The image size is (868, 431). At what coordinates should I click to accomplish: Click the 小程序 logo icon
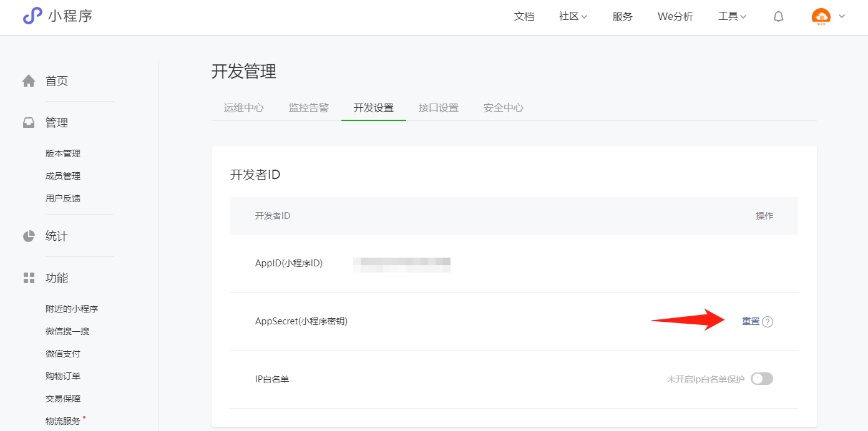(32, 16)
